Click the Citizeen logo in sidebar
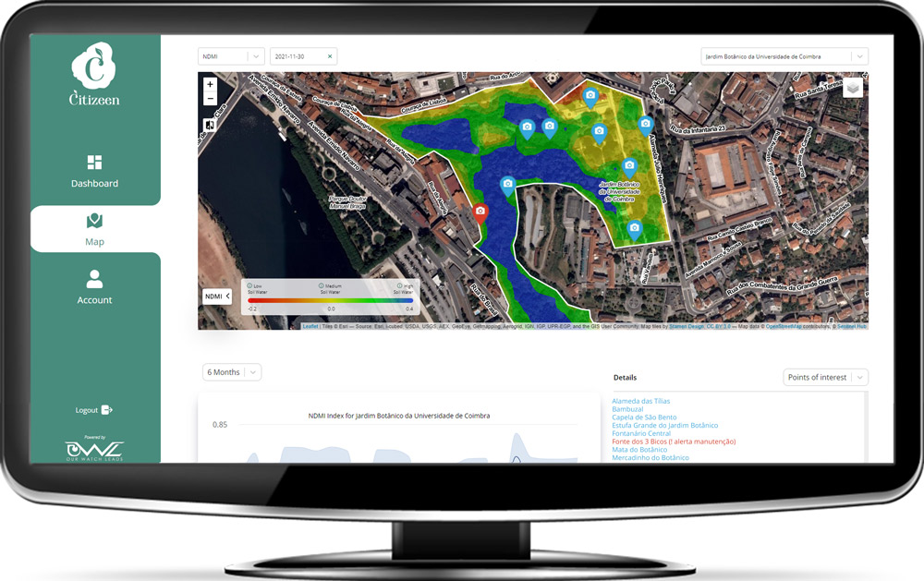This screenshot has height=581, width=924. point(94,74)
